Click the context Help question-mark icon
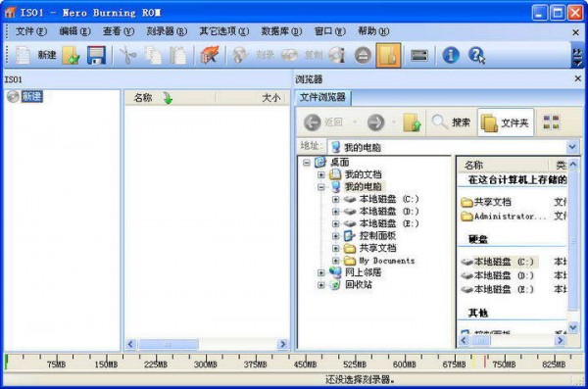 476,56
